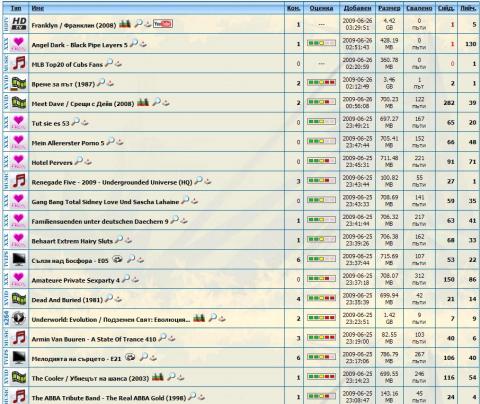This screenshot has height=404, width=480.
Task: Sort by the Име column header
Action: pos(38,8)
